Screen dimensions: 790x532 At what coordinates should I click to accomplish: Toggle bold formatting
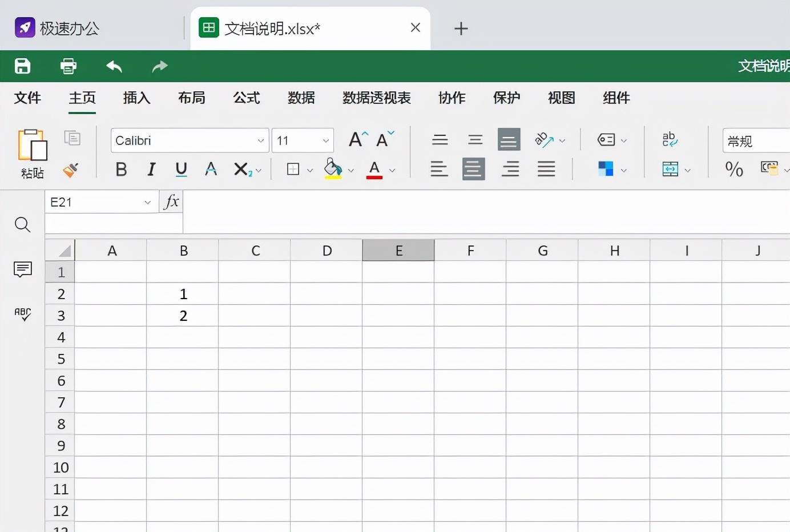pyautogui.click(x=121, y=169)
